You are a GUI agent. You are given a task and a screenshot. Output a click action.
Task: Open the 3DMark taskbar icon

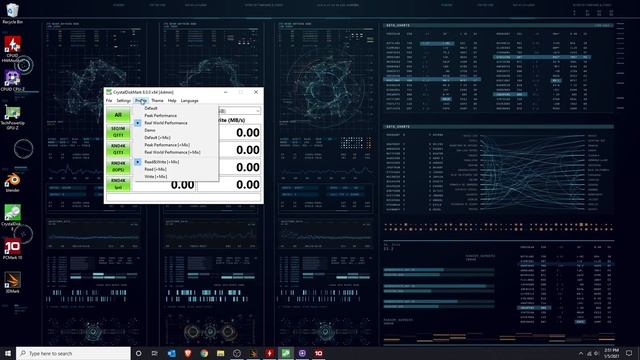pos(253,353)
